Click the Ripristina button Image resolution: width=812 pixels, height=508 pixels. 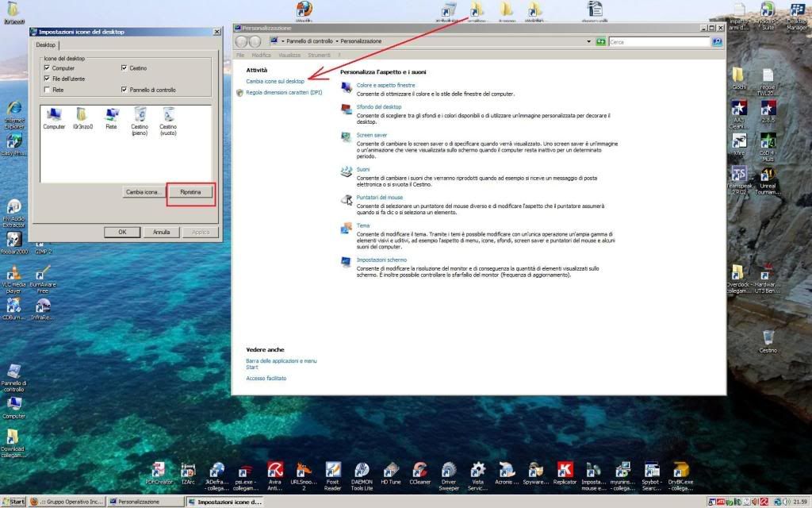(190, 192)
